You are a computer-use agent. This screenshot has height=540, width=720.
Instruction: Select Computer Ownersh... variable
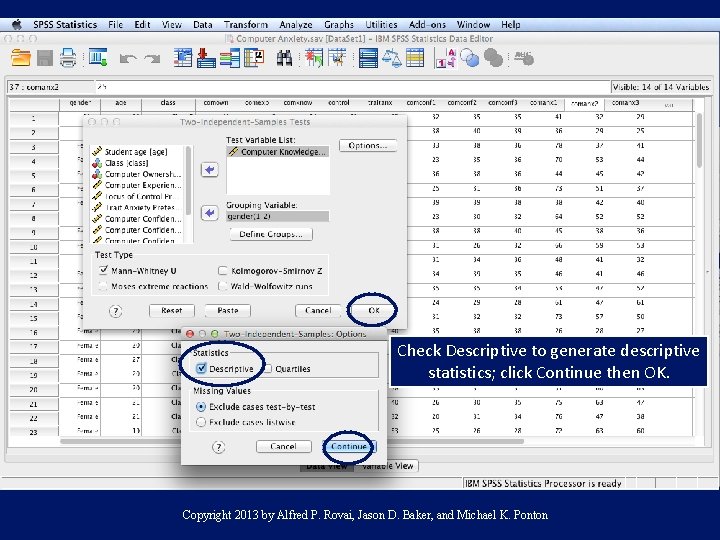coord(137,174)
